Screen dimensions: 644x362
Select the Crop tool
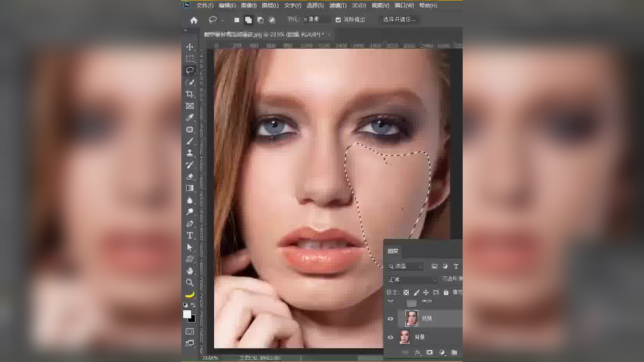(x=190, y=94)
